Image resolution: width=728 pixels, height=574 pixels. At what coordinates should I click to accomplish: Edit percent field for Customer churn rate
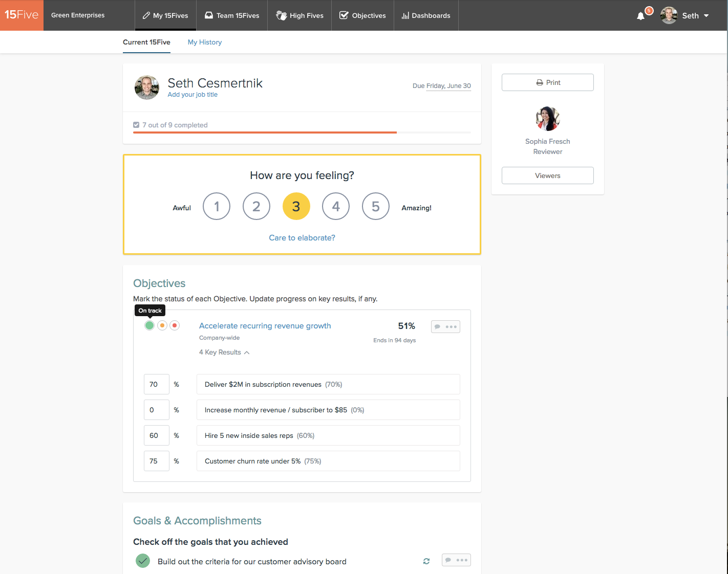tap(157, 461)
